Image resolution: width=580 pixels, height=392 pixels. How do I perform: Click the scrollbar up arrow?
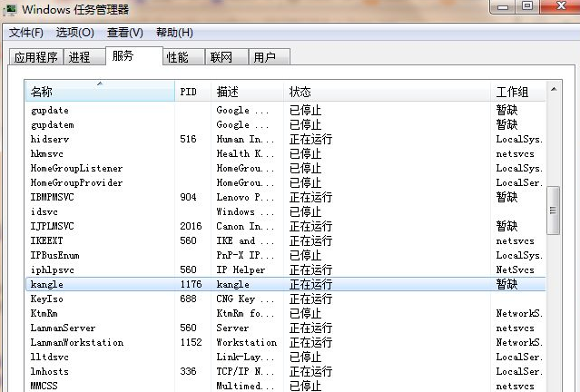click(554, 89)
